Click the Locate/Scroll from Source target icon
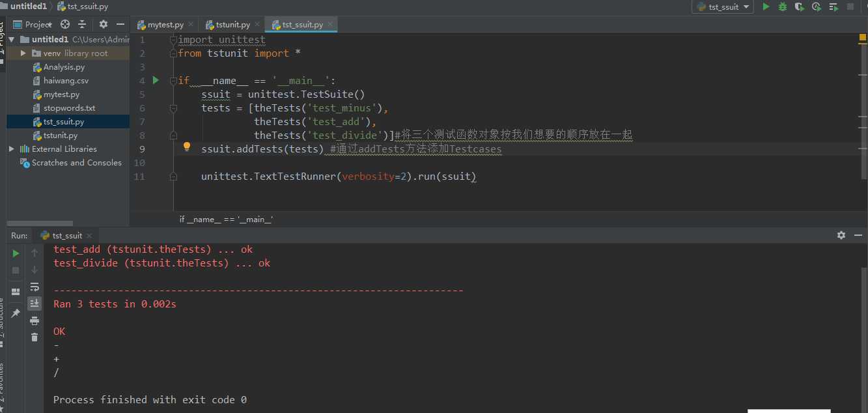 65,24
